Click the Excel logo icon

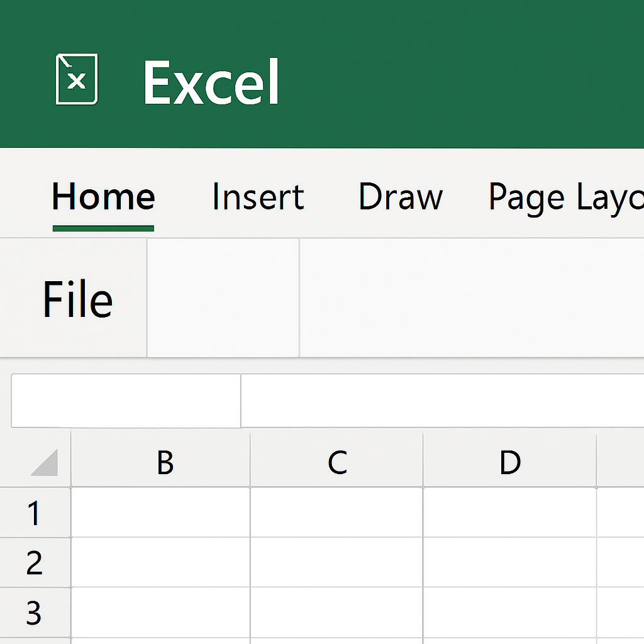pyautogui.click(x=77, y=79)
